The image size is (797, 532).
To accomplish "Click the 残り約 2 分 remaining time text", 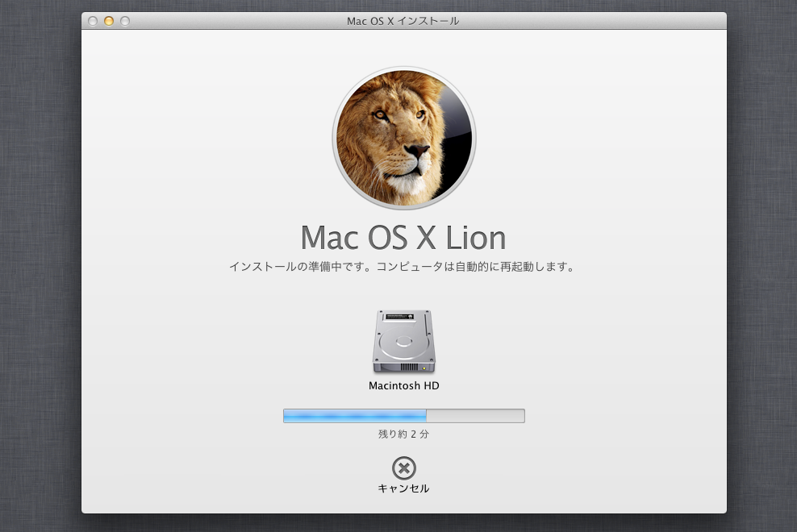I will [403, 434].
